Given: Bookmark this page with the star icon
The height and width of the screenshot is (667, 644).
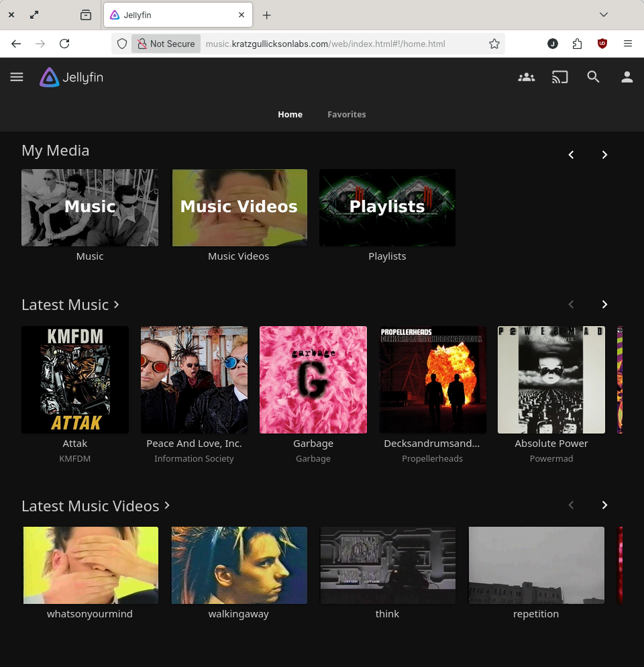Looking at the screenshot, I should coord(494,44).
